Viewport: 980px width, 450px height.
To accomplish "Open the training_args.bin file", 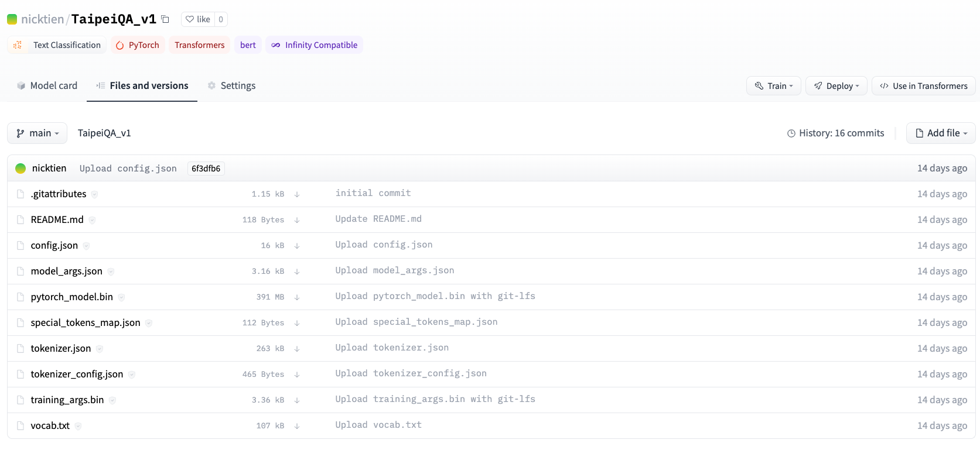I will click(x=67, y=400).
